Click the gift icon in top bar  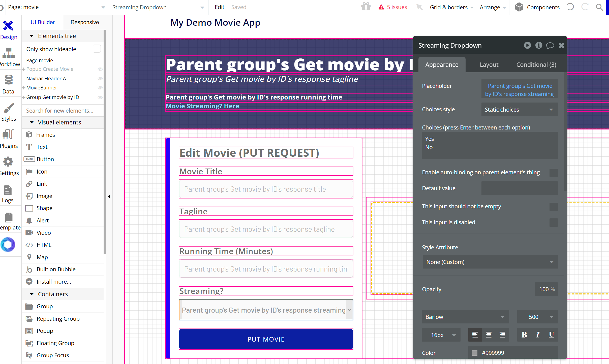pyautogui.click(x=366, y=7)
